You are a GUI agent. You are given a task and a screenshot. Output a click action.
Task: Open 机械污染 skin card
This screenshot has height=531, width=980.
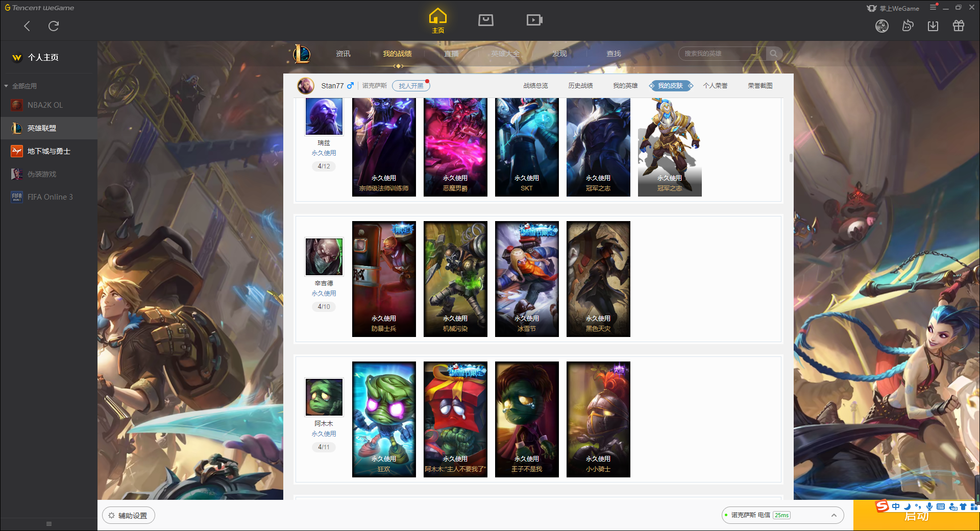[x=455, y=279]
